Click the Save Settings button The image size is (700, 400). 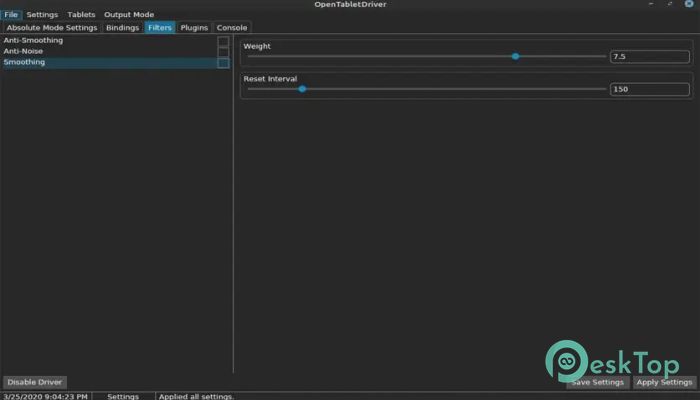(598, 382)
